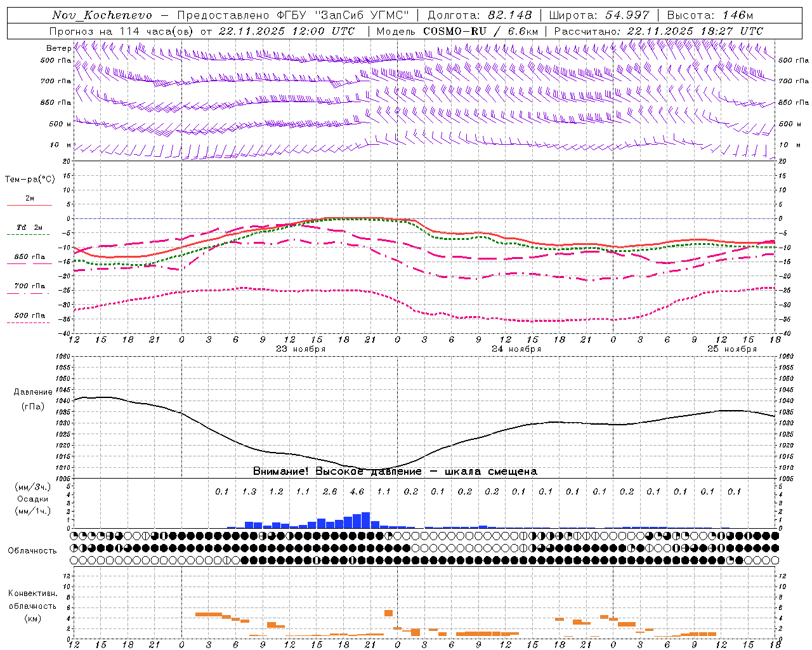Click the Td 2м dew point legend
The width and height of the screenshot is (812, 650).
click(29, 230)
